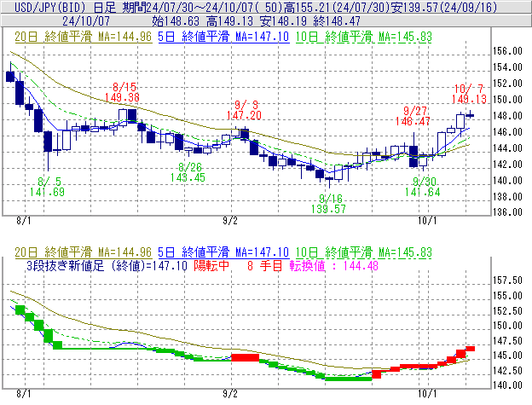Viewport: 532px width, 405px height.
Task: Click the 8/1 date label under lower chart
Action: [24, 394]
